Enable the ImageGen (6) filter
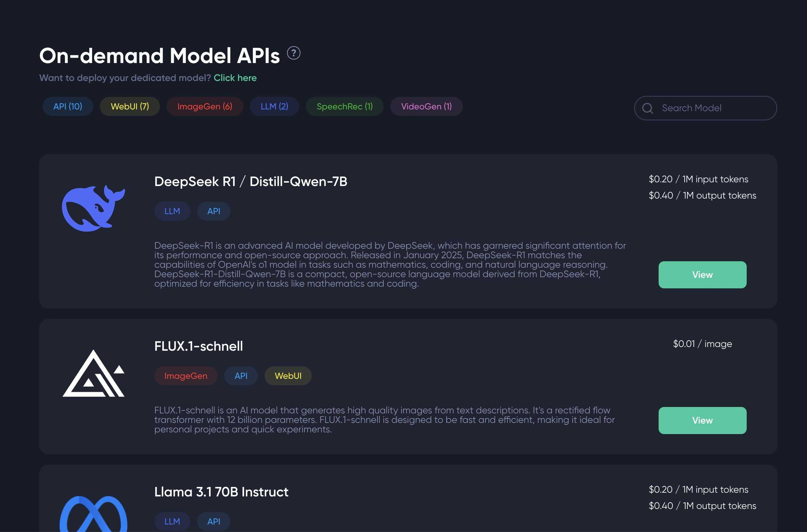807x532 pixels. point(205,106)
